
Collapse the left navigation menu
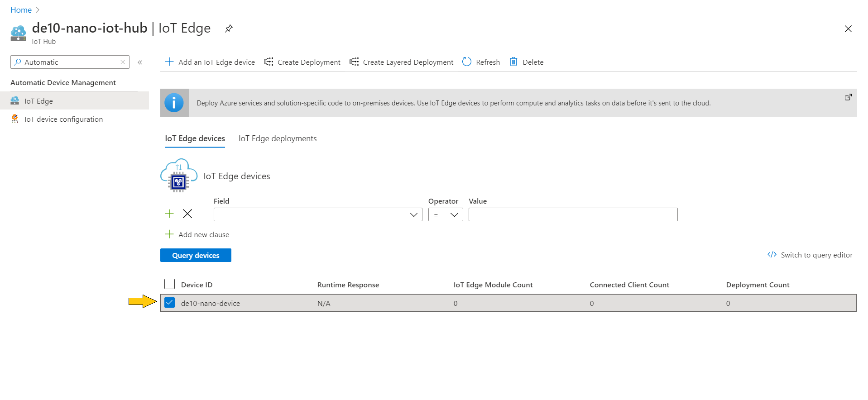[x=140, y=62]
